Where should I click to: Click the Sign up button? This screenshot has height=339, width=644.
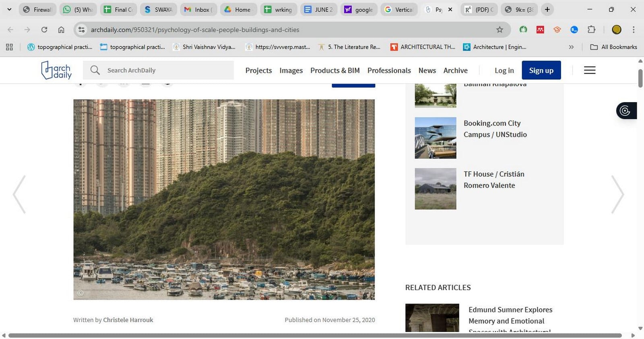tap(541, 70)
